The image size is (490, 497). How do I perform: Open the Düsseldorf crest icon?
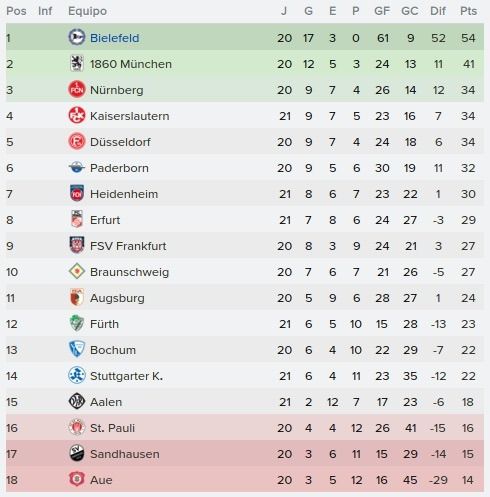point(77,141)
